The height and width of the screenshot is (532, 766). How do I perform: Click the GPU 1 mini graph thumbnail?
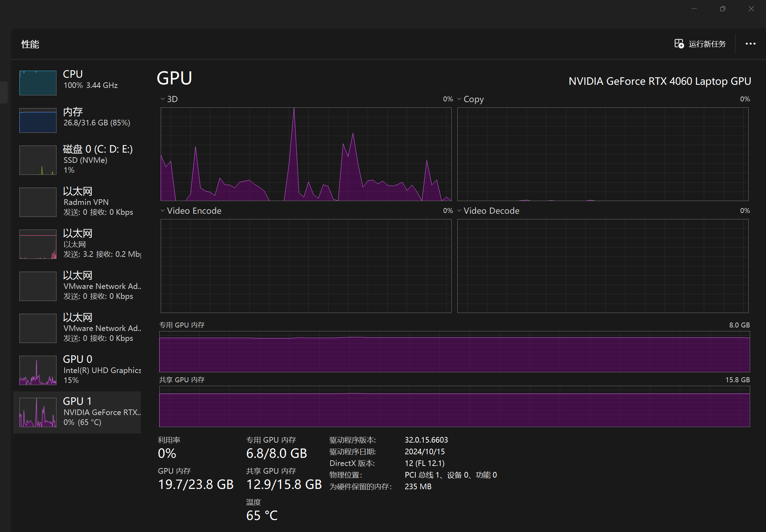(x=38, y=412)
